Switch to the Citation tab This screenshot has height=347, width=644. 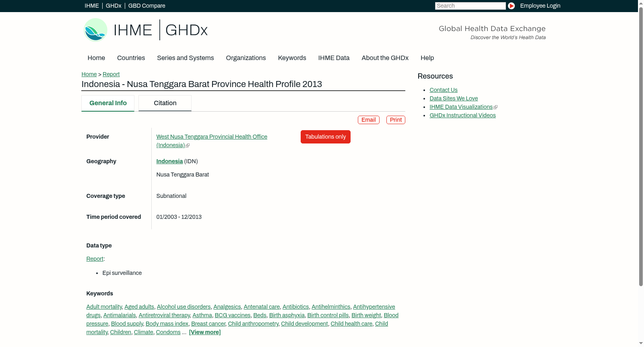point(165,103)
